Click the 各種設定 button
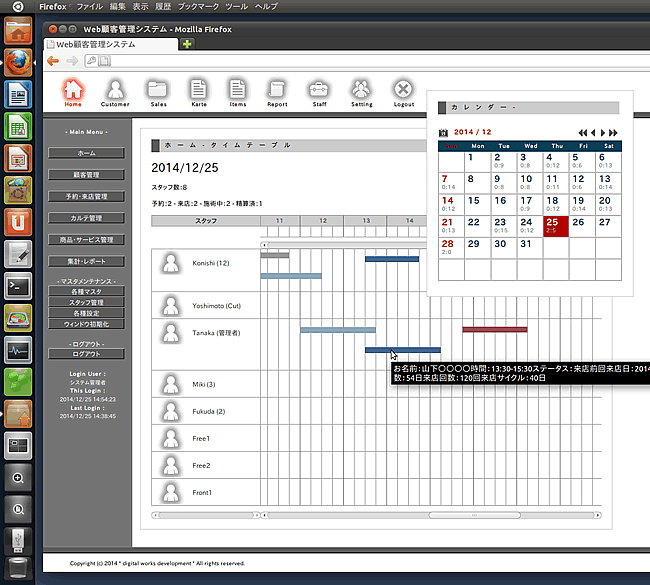The height and width of the screenshot is (585, 650). 86,313
